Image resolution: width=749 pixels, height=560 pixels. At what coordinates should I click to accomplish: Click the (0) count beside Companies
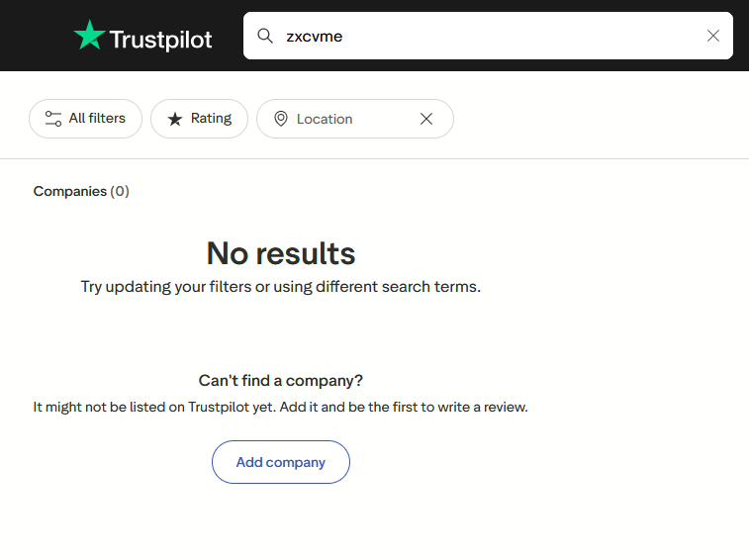point(120,191)
